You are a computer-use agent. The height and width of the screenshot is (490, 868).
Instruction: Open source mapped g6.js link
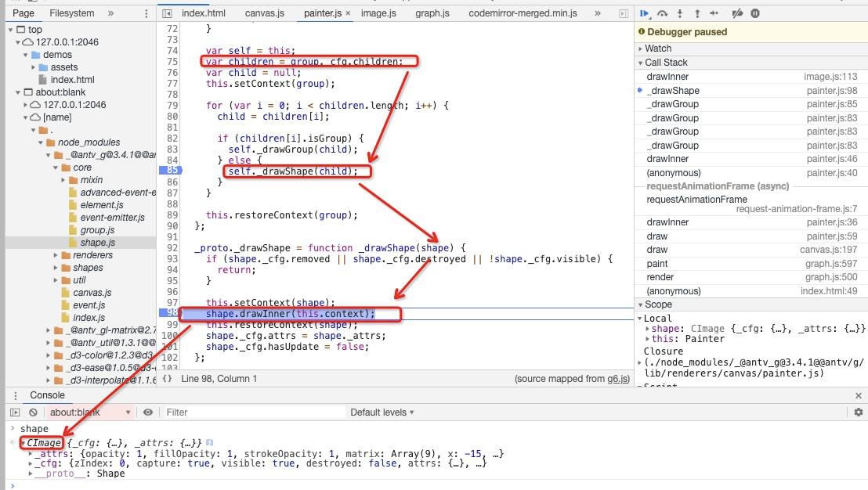617,379
